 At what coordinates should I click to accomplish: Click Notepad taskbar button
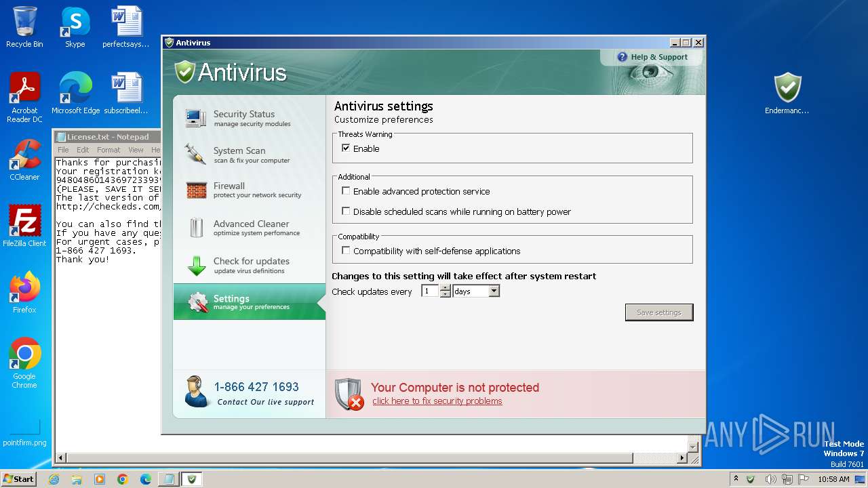[x=167, y=479]
